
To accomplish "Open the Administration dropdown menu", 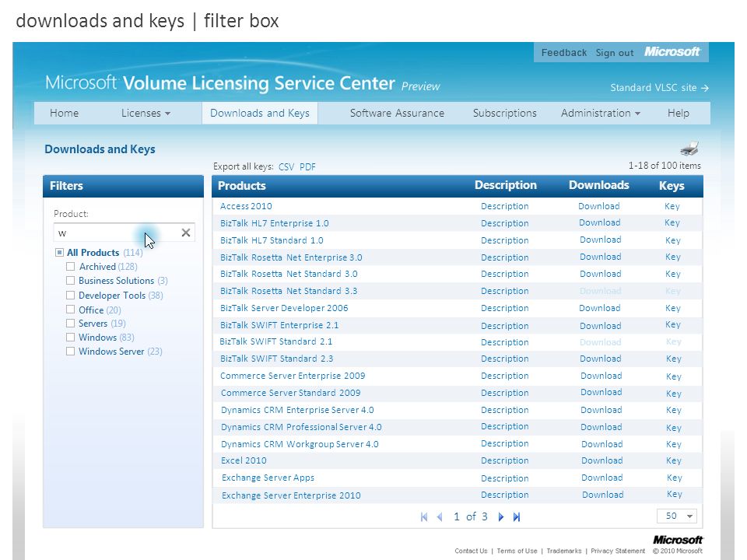I will pos(600,113).
